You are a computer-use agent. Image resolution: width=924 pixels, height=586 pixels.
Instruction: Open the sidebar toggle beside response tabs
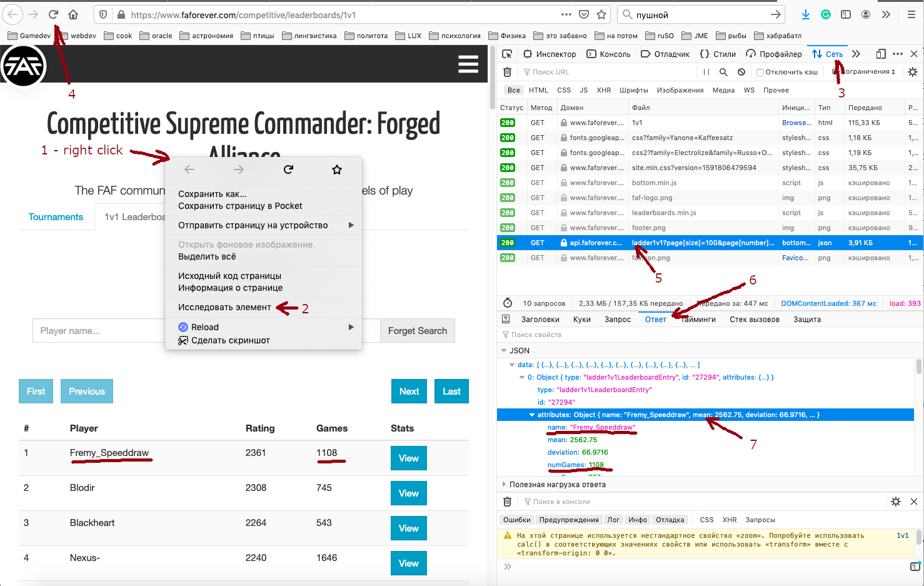pyautogui.click(x=506, y=319)
